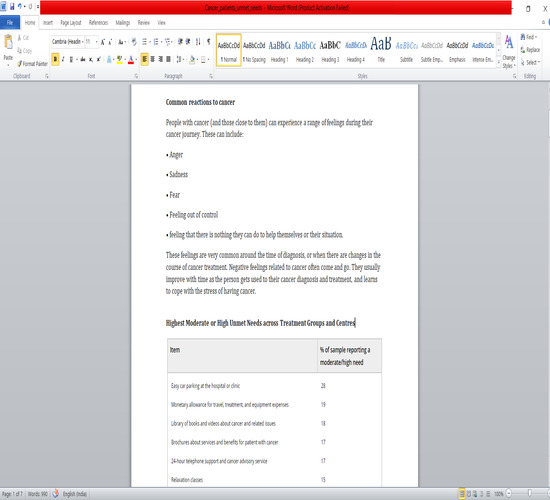Apply the Heading 1 style
550x500 pixels.
coord(280,51)
